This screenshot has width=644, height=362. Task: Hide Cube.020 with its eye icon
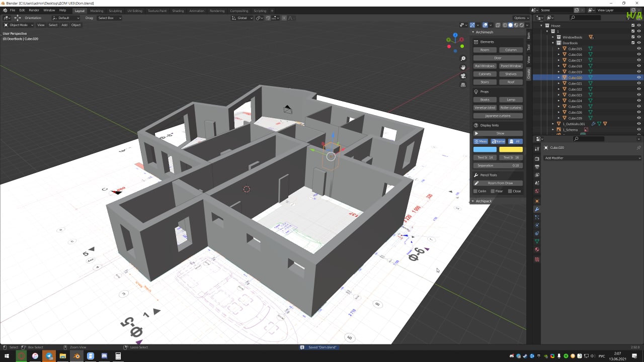639,77
